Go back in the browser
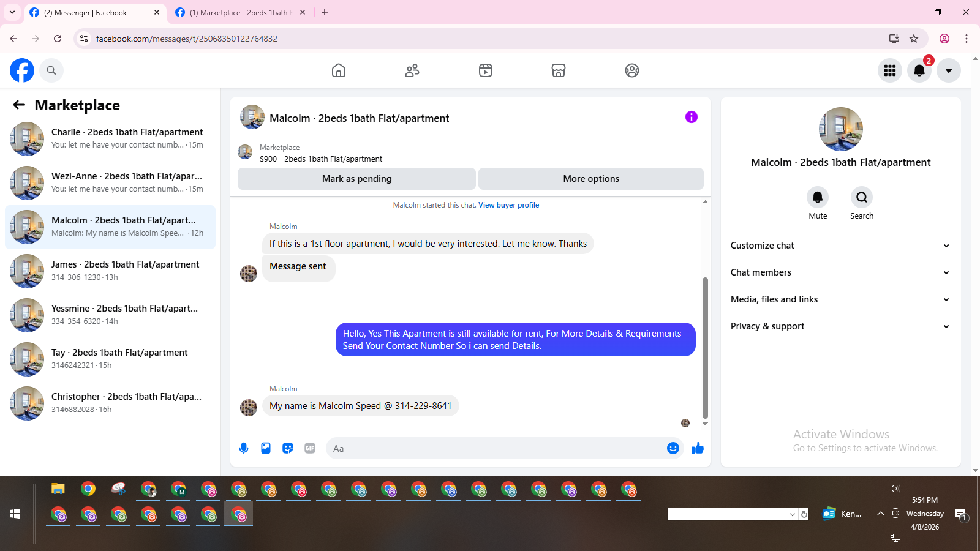The image size is (980, 551). [13, 39]
